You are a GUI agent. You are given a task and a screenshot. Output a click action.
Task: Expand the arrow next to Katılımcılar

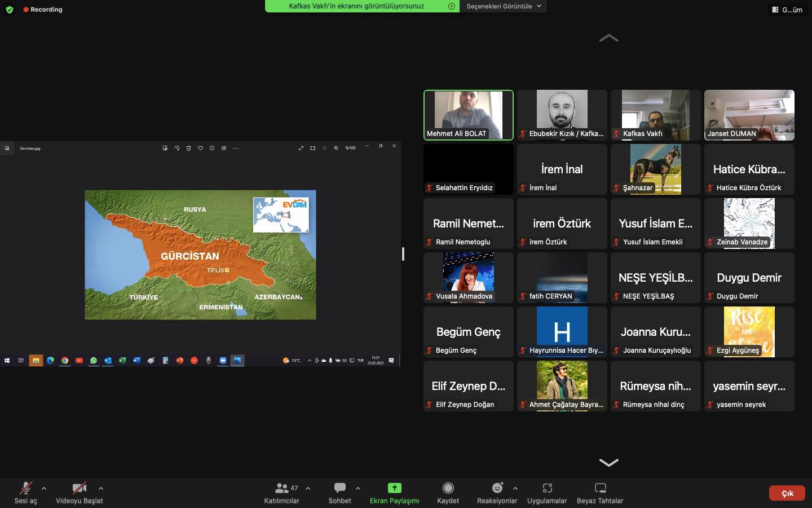(308, 488)
